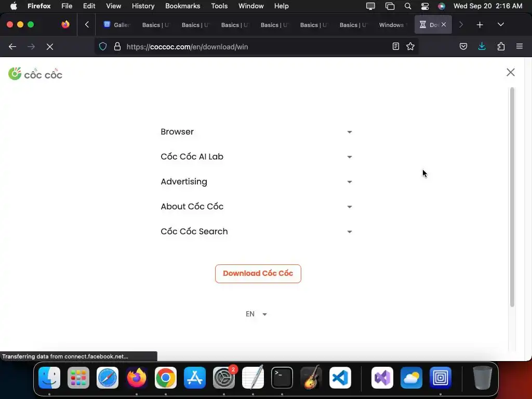The width and height of the screenshot is (532, 399).
Task: Open Launchpad from the Dock
Action: point(78,378)
